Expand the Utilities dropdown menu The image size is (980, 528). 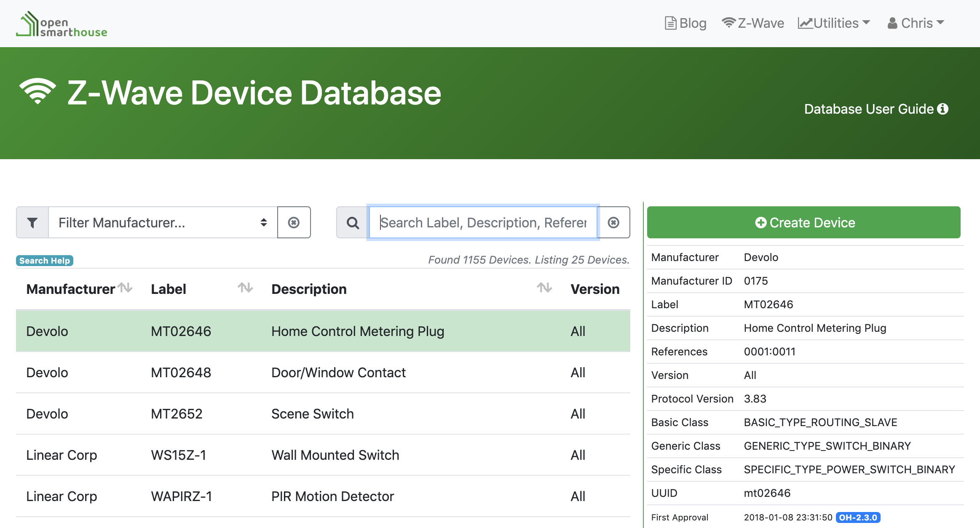pos(834,23)
